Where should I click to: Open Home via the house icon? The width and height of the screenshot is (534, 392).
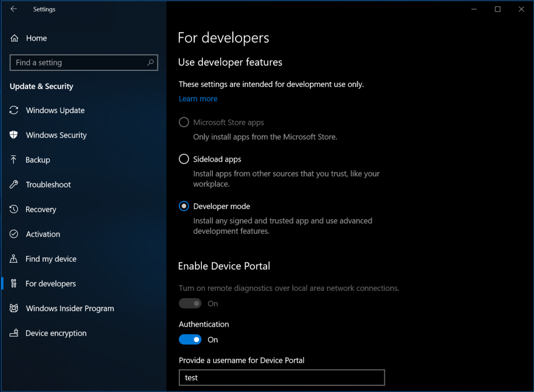click(x=15, y=38)
